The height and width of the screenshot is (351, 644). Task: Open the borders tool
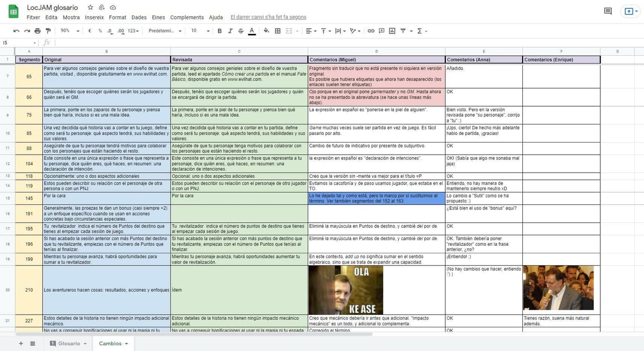click(x=278, y=31)
